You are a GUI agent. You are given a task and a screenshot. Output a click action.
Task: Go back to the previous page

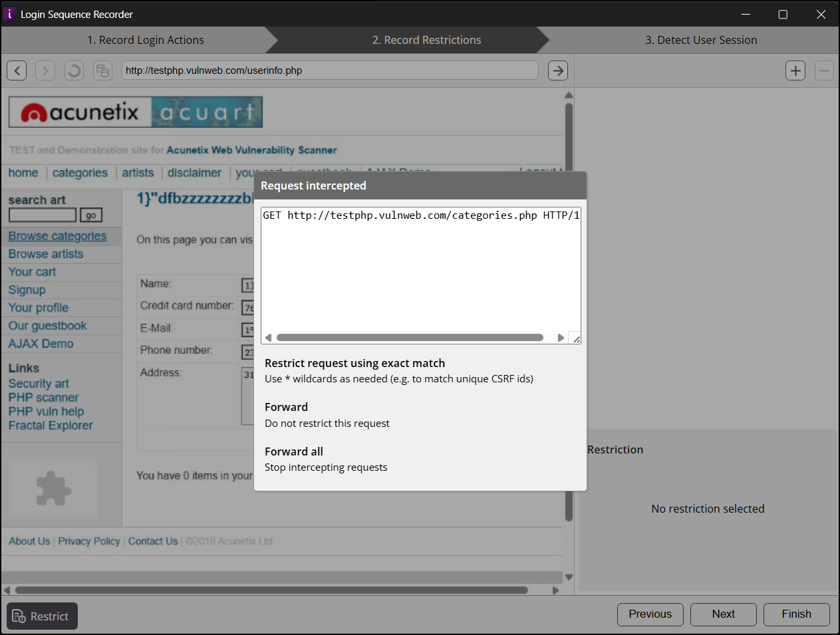click(17, 70)
